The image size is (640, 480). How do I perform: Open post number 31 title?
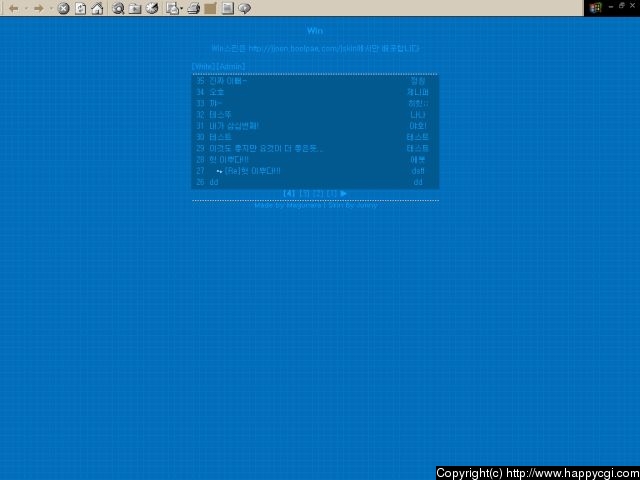pos(234,126)
